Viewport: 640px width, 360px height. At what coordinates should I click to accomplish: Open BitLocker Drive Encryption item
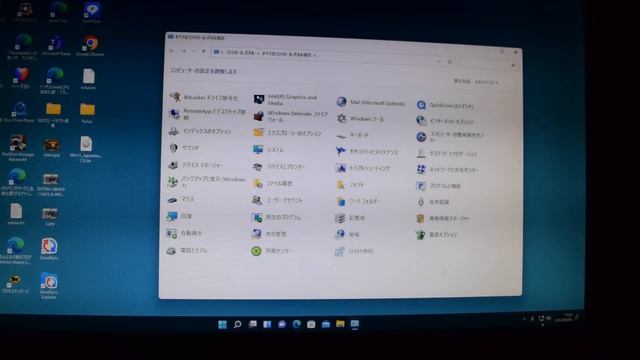204,98
